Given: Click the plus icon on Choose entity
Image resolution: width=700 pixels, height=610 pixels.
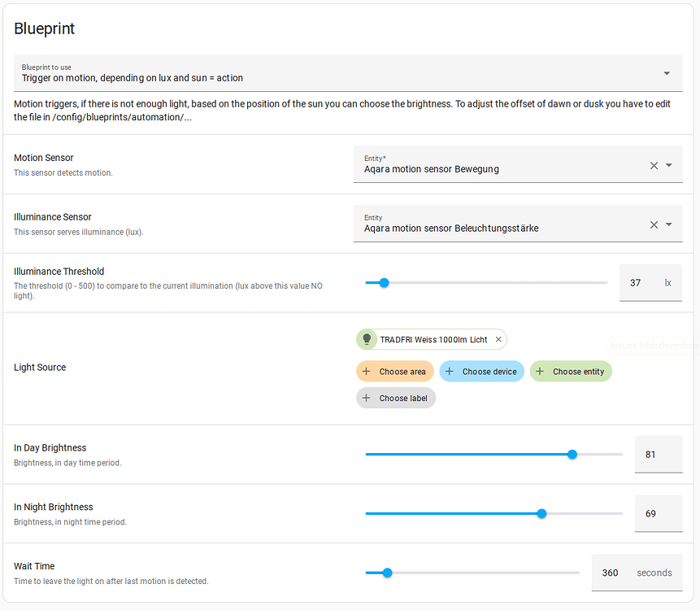Looking at the screenshot, I should (x=541, y=371).
